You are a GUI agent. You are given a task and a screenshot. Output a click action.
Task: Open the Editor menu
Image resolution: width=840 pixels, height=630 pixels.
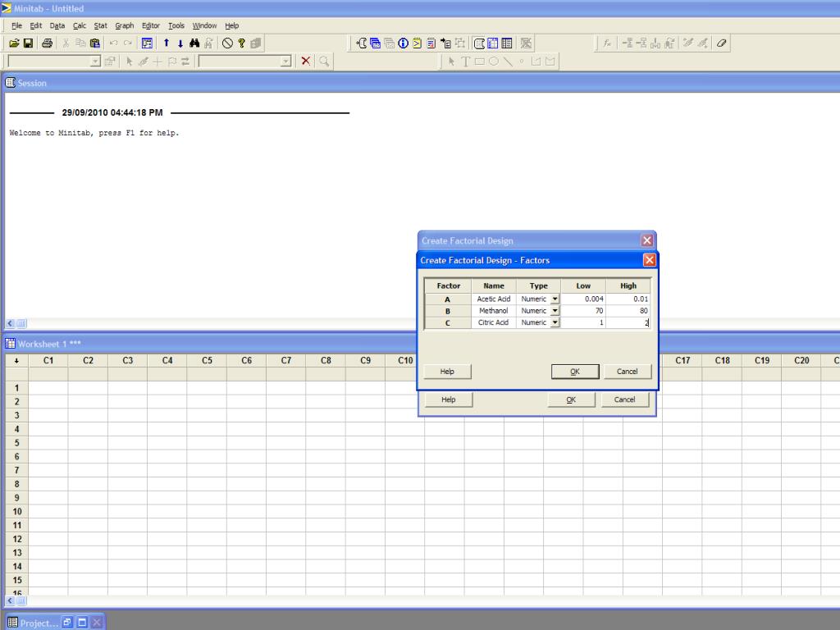click(x=151, y=25)
